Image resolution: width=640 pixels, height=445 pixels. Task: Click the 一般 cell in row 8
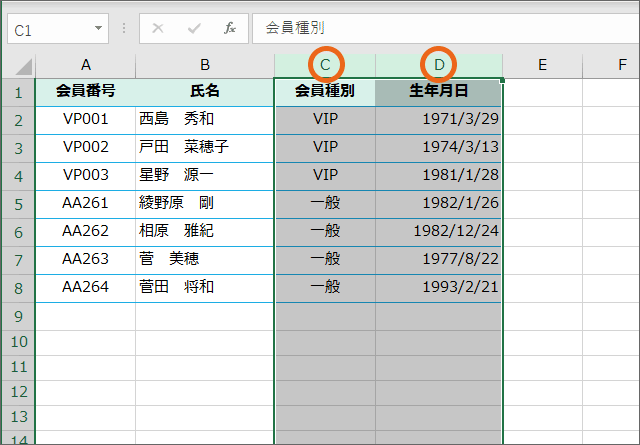(x=325, y=289)
